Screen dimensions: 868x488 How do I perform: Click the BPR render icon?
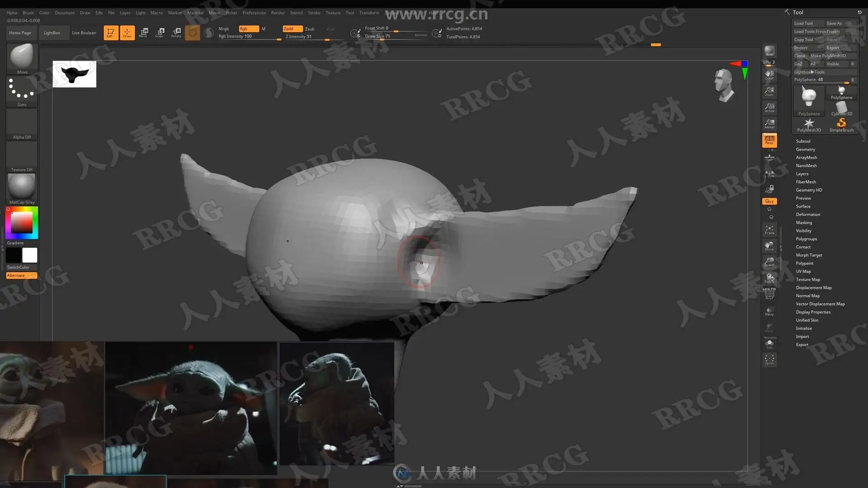(769, 52)
